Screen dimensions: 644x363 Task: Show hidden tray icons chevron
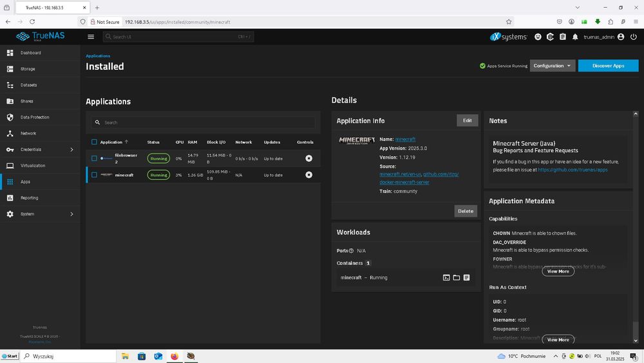[x=555, y=356]
